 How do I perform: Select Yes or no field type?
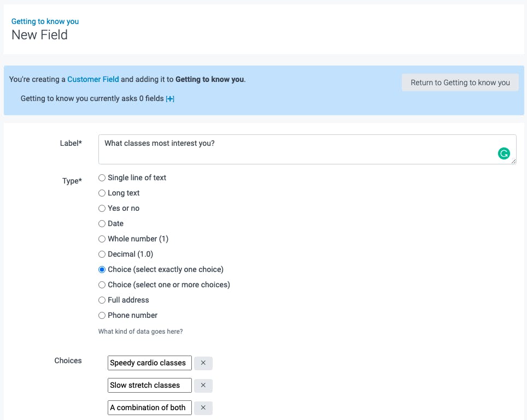pos(102,208)
